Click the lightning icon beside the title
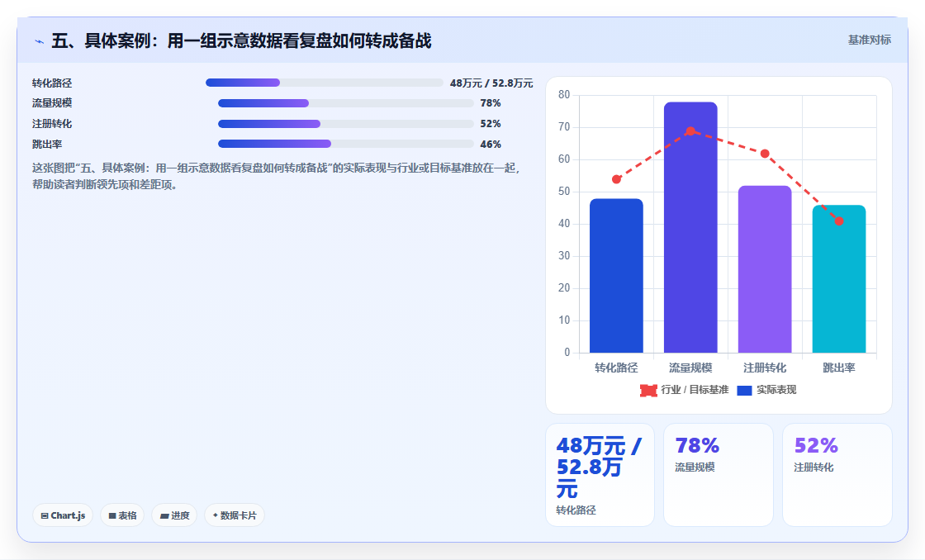The image size is (925, 560). pos(39,41)
